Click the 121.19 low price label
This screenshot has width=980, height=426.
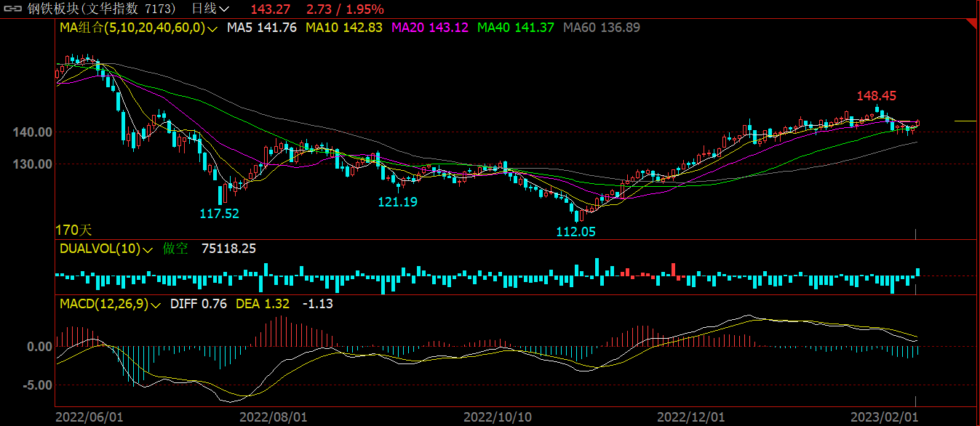point(398,201)
